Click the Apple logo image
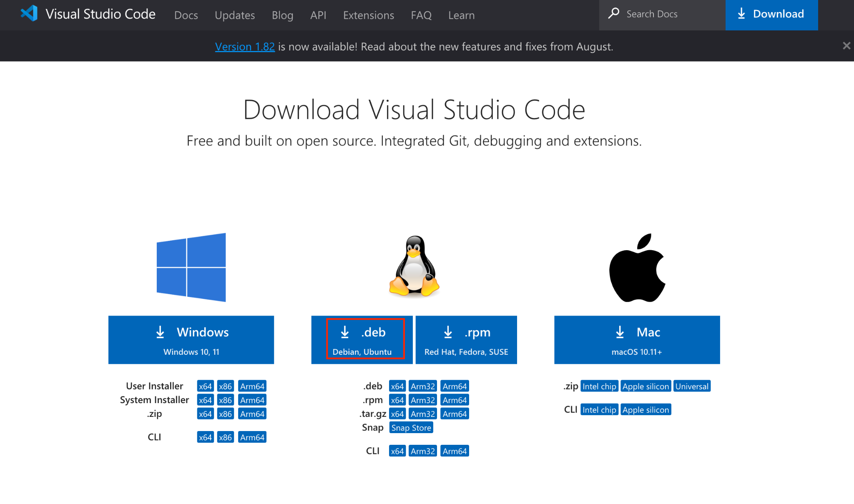Screen dimensions: 854x504 (637, 268)
